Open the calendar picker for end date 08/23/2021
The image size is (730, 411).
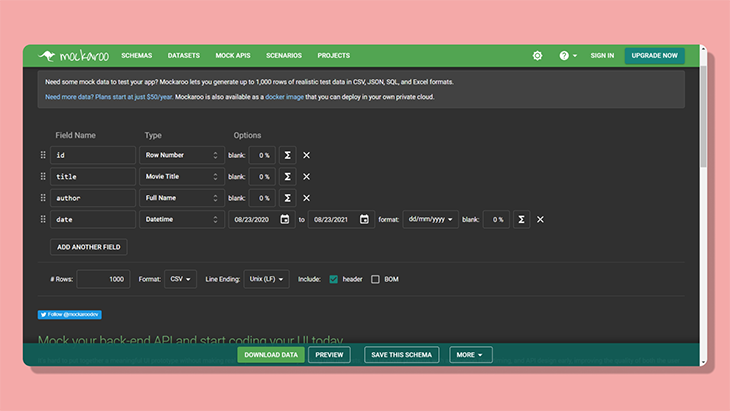tap(364, 219)
